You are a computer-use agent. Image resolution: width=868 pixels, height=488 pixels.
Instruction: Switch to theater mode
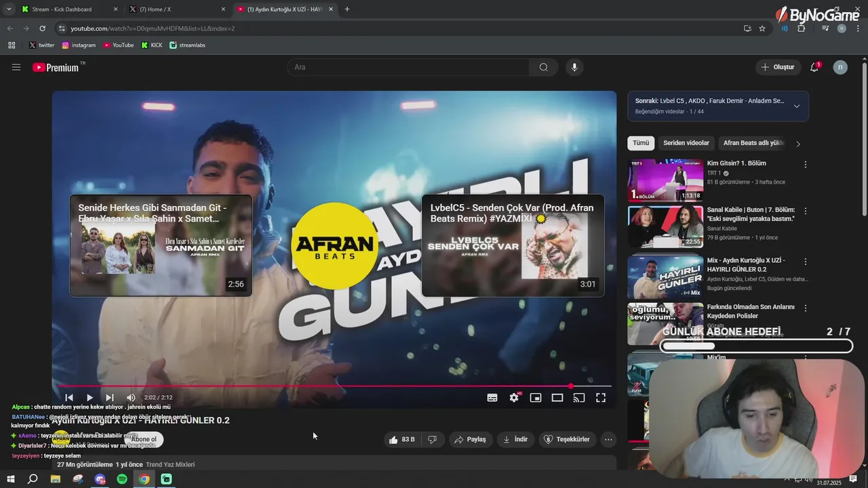[x=557, y=398]
